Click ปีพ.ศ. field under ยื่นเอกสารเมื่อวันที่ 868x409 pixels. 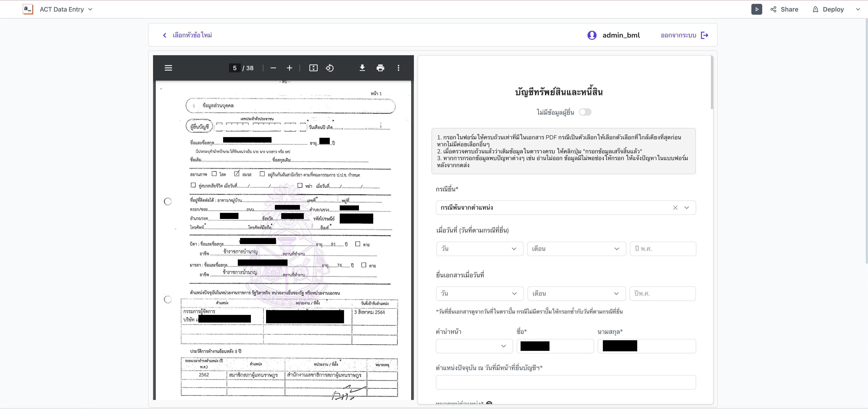(663, 294)
